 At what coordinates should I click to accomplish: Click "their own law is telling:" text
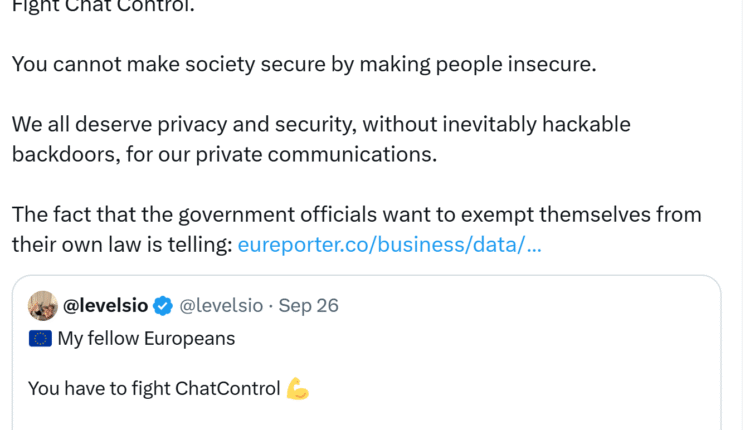[121, 244]
